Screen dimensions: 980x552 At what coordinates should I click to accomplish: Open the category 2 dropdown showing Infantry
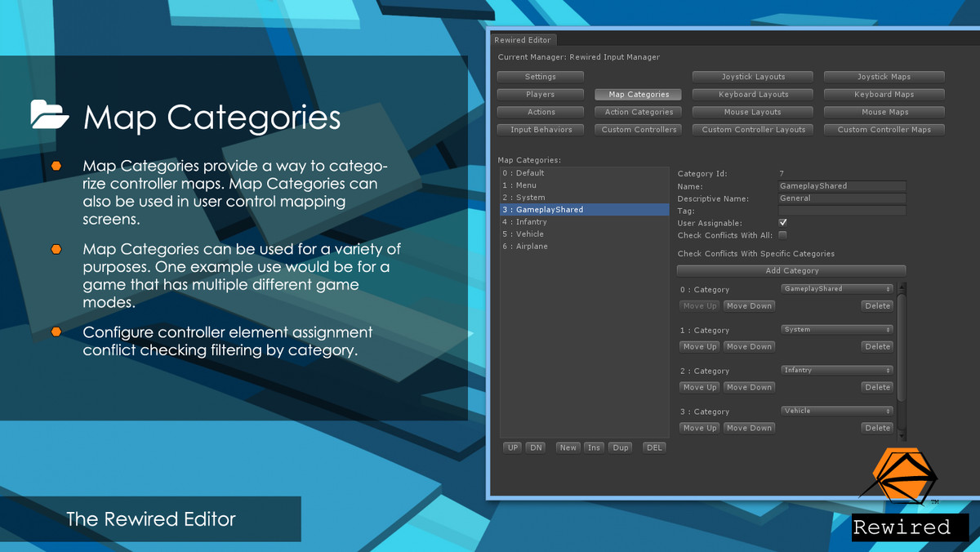(x=836, y=371)
